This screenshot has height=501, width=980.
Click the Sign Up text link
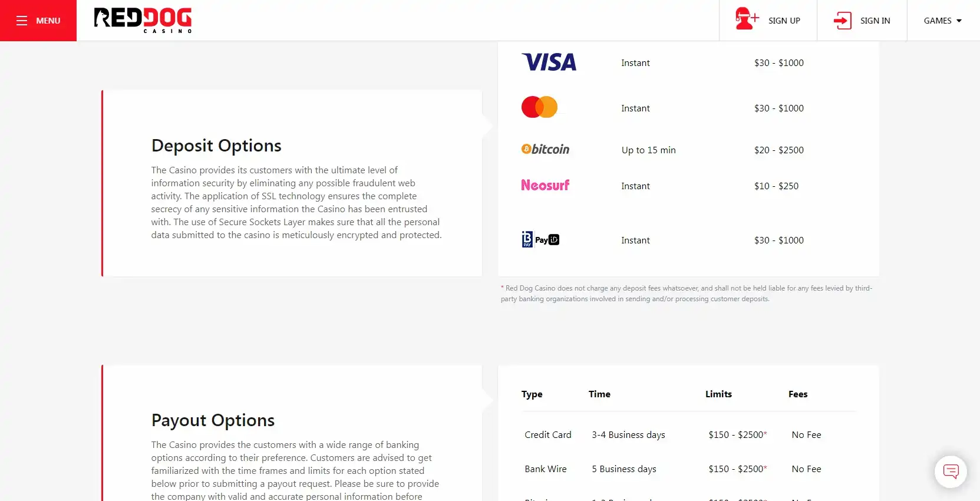[x=784, y=21]
